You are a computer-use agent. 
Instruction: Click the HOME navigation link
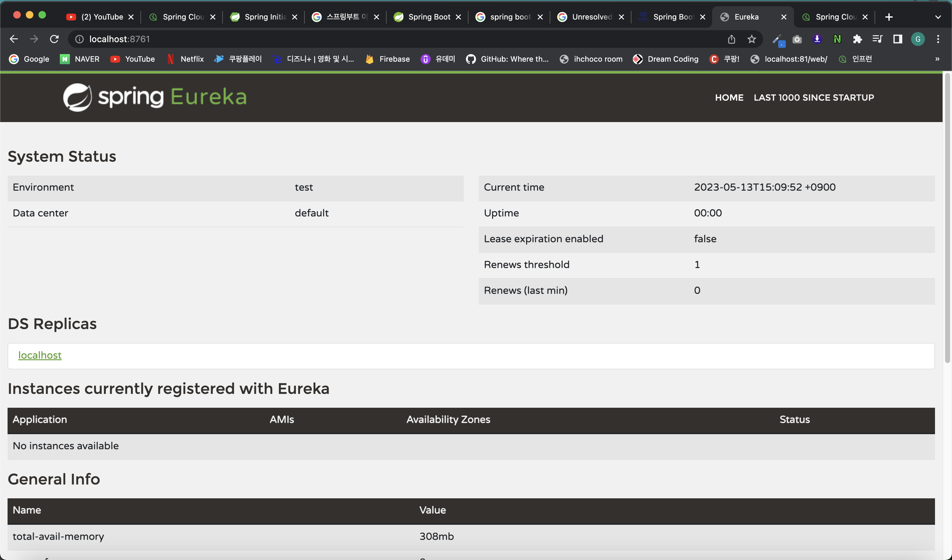[729, 98]
